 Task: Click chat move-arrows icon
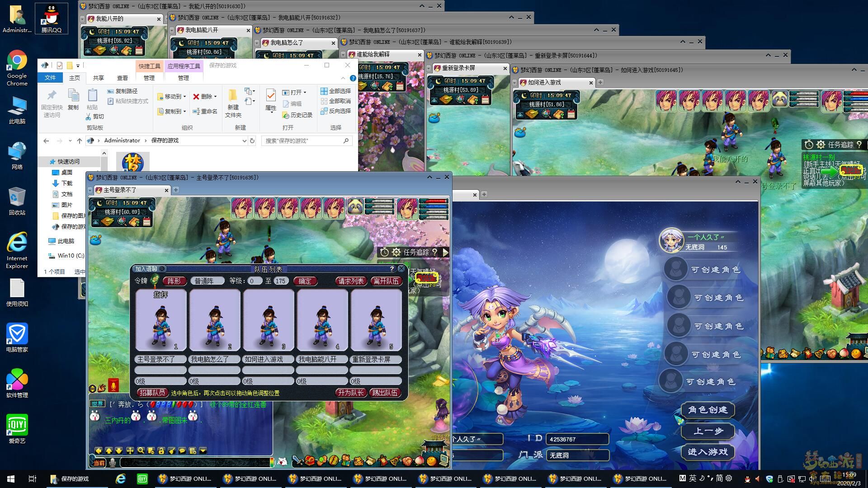pos(130,450)
